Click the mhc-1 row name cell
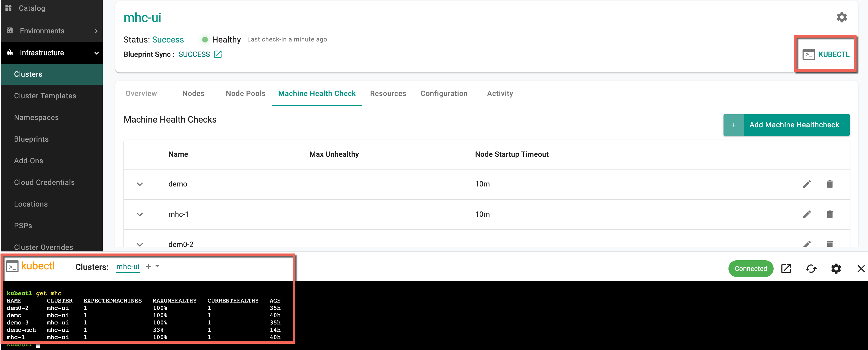This screenshot has width=868, height=350. tap(178, 215)
